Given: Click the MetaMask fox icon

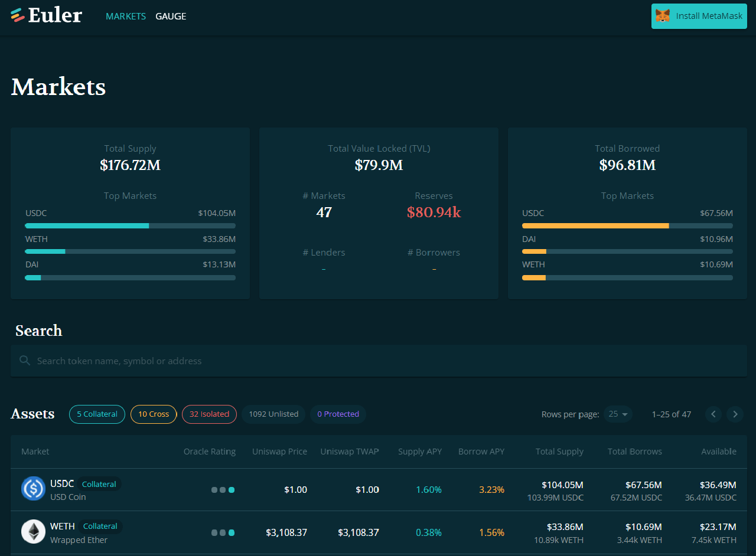Looking at the screenshot, I should pyautogui.click(x=663, y=16).
